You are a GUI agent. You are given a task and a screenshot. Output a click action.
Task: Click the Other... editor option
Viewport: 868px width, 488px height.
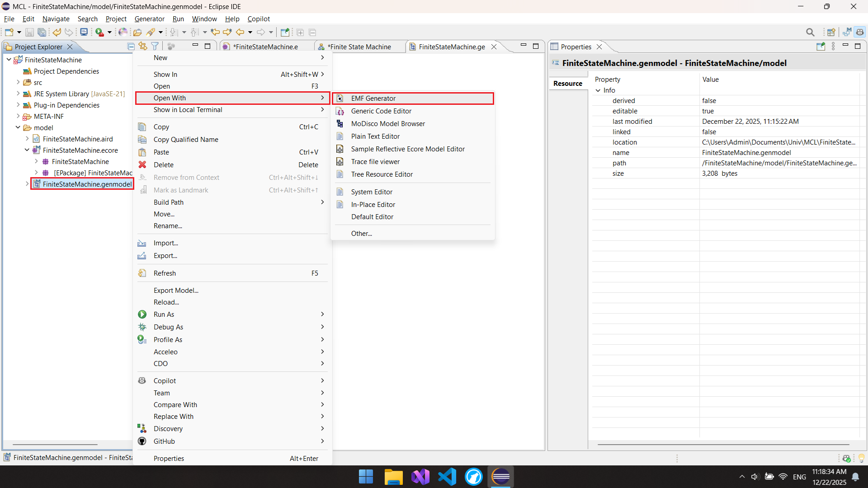[x=361, y=234]
